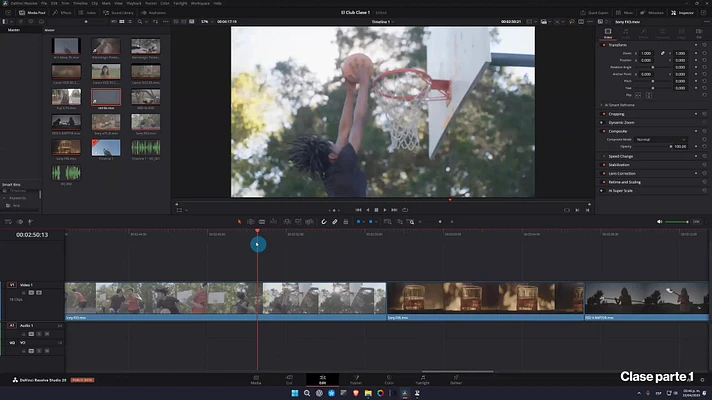The image size is (712, 400).
Task: Open the Media Pool panel
Action: click(32, 13)
